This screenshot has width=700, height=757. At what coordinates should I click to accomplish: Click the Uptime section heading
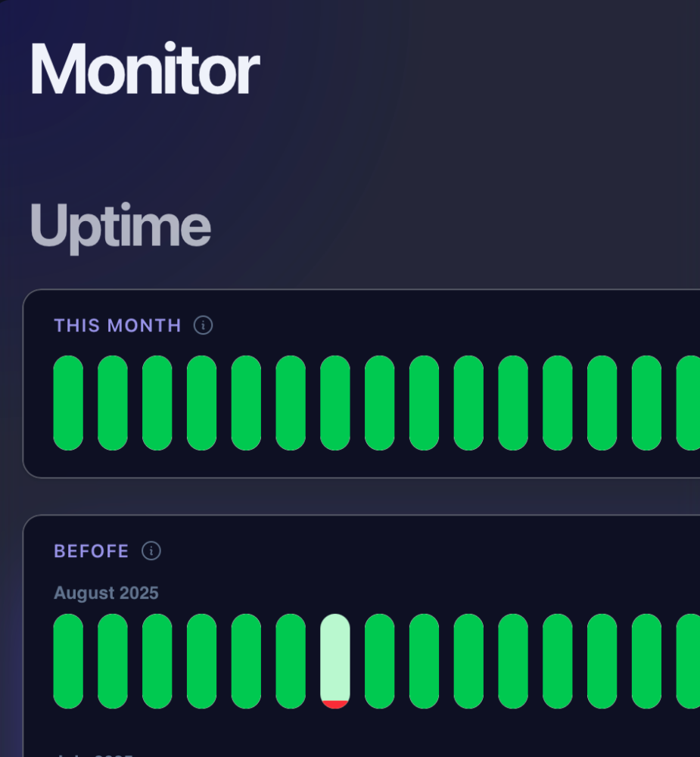point(120,224)
